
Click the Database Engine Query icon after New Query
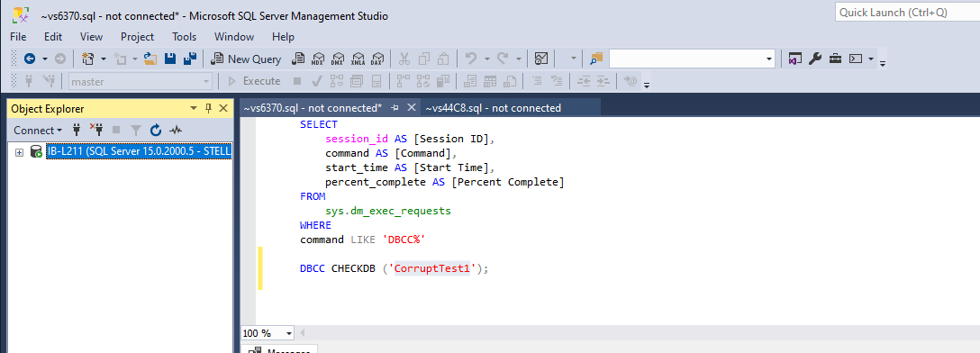click(299, 59)
